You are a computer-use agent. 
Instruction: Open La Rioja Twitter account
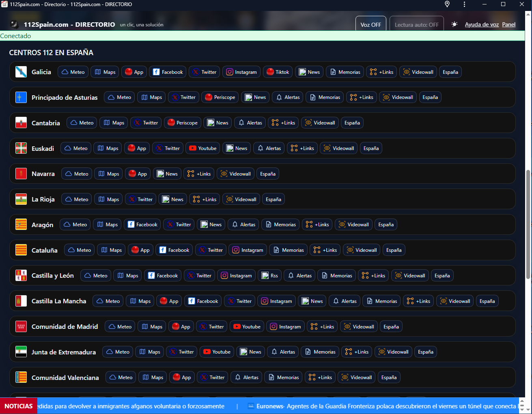pyautogui.click(x=140, y=199)
